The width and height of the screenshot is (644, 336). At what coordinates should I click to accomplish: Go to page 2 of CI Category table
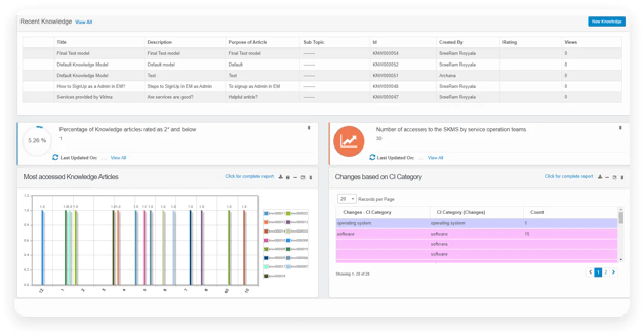(x=606, y=272)
